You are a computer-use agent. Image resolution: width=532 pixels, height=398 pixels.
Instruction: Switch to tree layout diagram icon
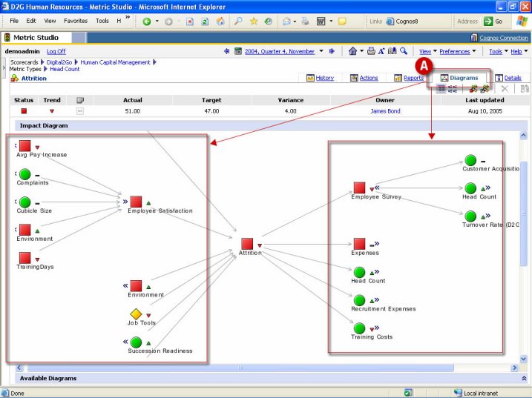(x=453, y=89)
